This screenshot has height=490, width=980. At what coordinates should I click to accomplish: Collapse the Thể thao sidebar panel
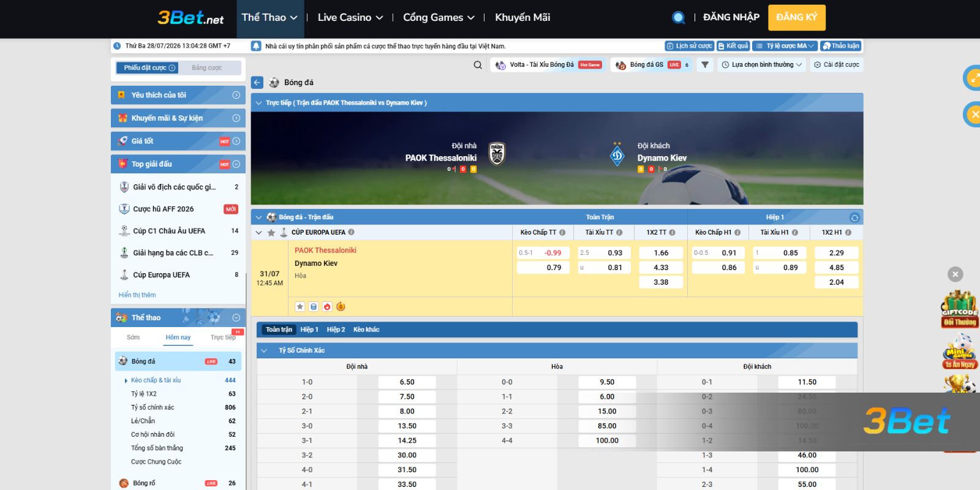[236, 318]
